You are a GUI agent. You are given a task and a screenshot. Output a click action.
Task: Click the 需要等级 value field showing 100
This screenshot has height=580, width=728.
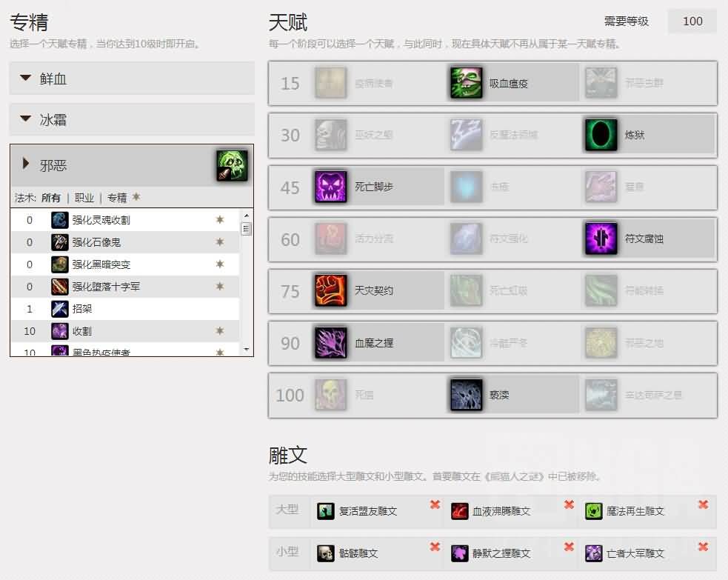(692, 21)
